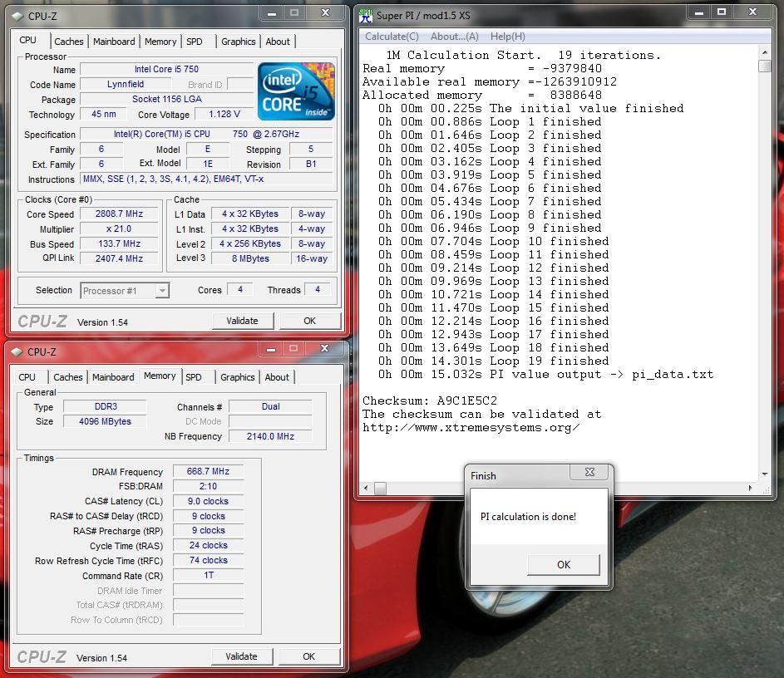
Task: Minimize the lower CPU-Z Memory window
Action: tap(271, 349)
